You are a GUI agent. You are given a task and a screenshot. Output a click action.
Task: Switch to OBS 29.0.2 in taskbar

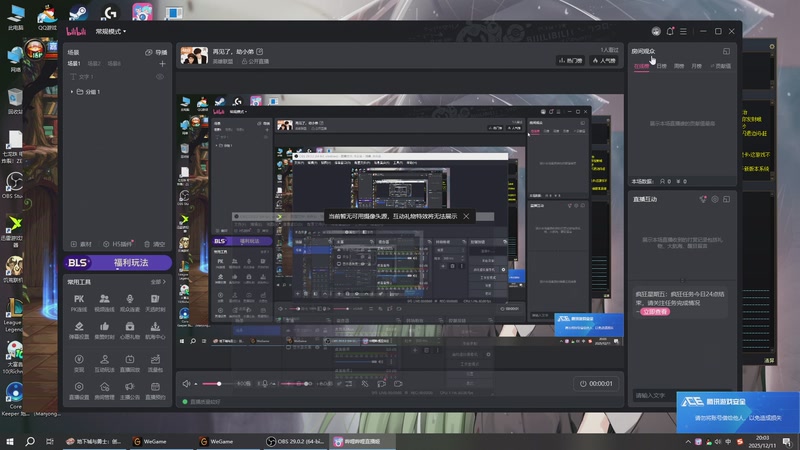tap(295, 441)
